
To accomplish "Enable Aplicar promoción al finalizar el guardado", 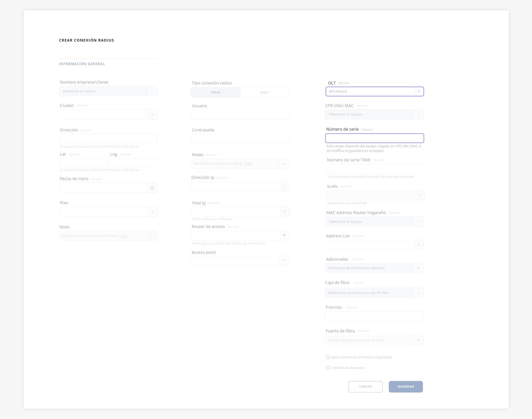I will coord(328,357).
